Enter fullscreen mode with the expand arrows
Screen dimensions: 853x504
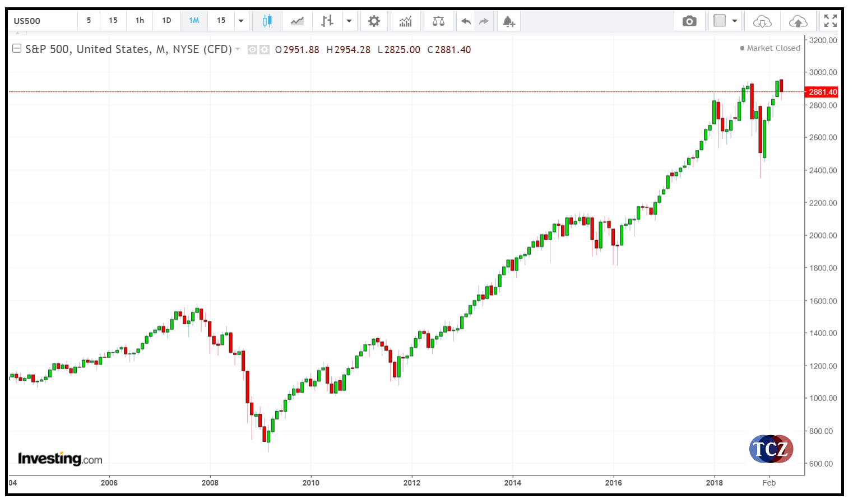pos(831,21)
